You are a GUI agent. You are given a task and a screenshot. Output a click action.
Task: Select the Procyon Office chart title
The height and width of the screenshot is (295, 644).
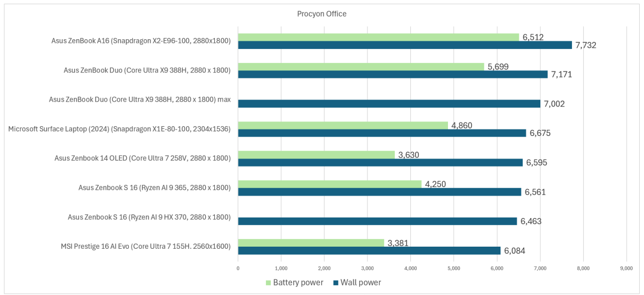[x=322, y=14]
